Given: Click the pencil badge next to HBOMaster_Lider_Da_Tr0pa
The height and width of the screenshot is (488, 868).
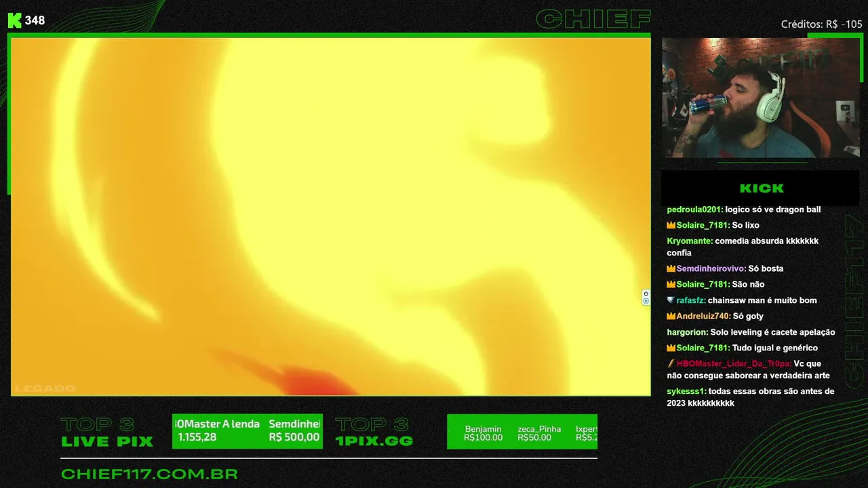Looking at the screenshot, I should (671, 363).
